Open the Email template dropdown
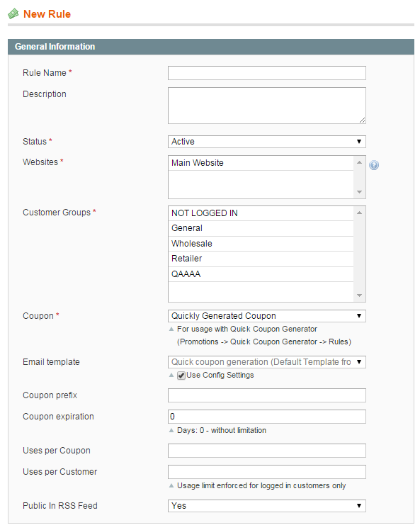This screenshot has width=420, height=530. 266,362
